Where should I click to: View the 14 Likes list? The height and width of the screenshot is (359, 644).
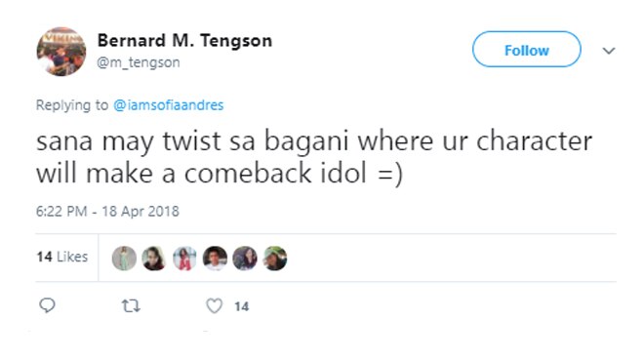(62, 257)
